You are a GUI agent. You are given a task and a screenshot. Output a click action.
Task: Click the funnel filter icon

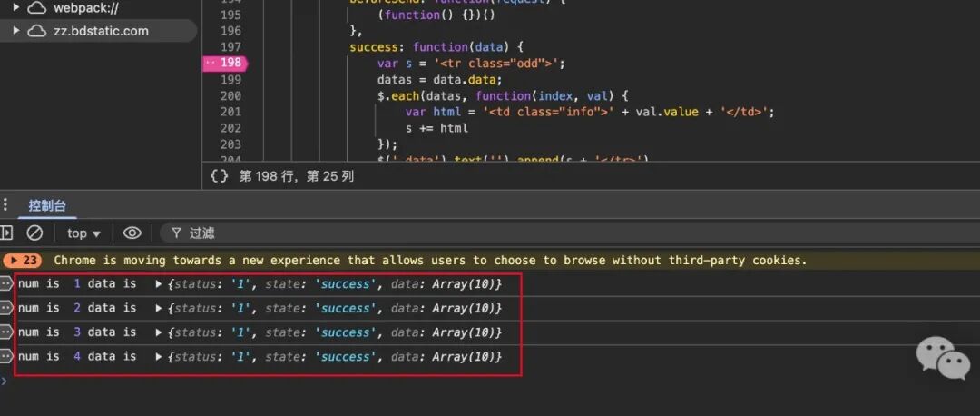pyautogui.click(x=176, y=233)
